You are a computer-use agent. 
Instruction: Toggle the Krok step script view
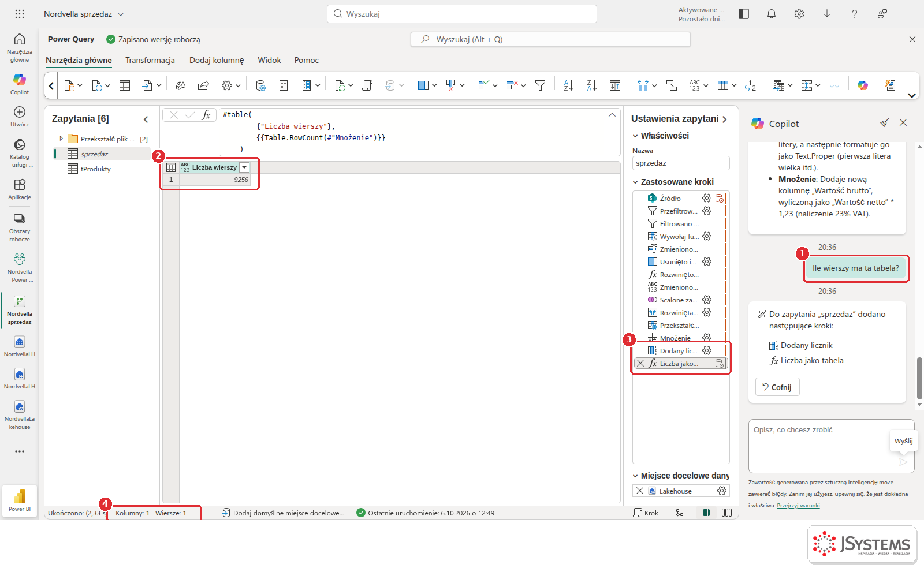[x=646, y=513]
